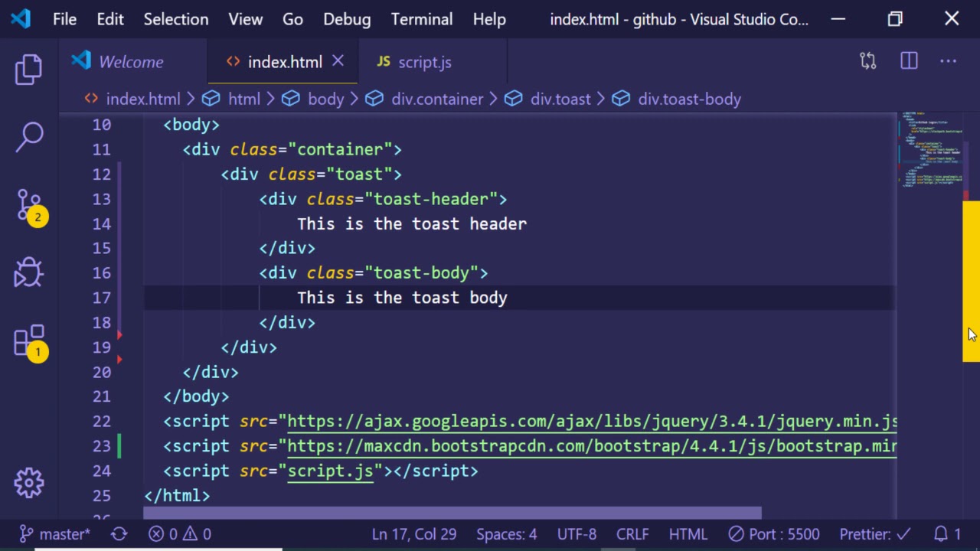
Task: Open the Search view icon
Action: tap(29, 137)
